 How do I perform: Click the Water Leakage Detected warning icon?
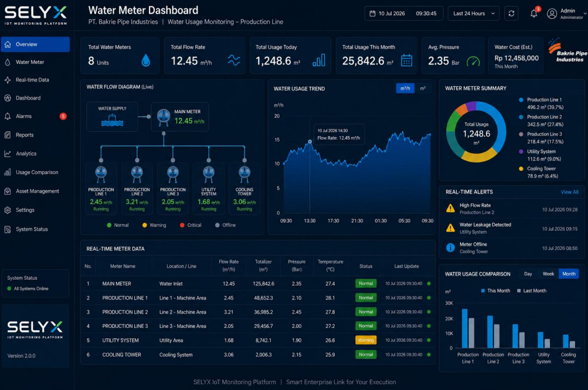click(450, 228)
